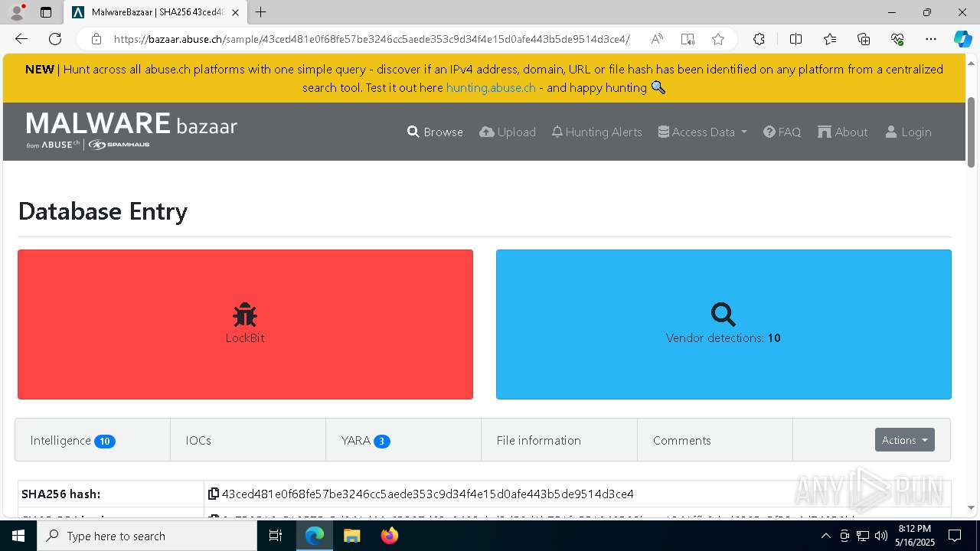Click the browser back arrow
This screenshot has width=980, height=551.
pyautogui.click(x=21, y=39)
